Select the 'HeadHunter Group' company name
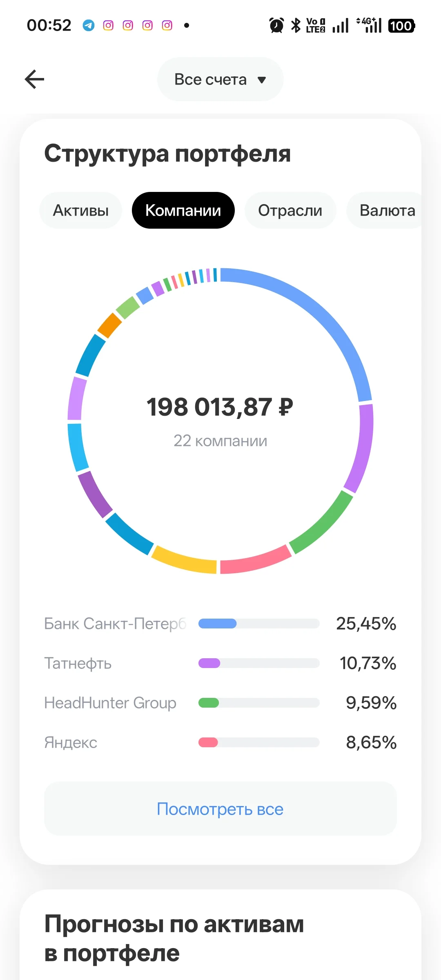Viewport: 441px width, 980px height. pos(110,703)
